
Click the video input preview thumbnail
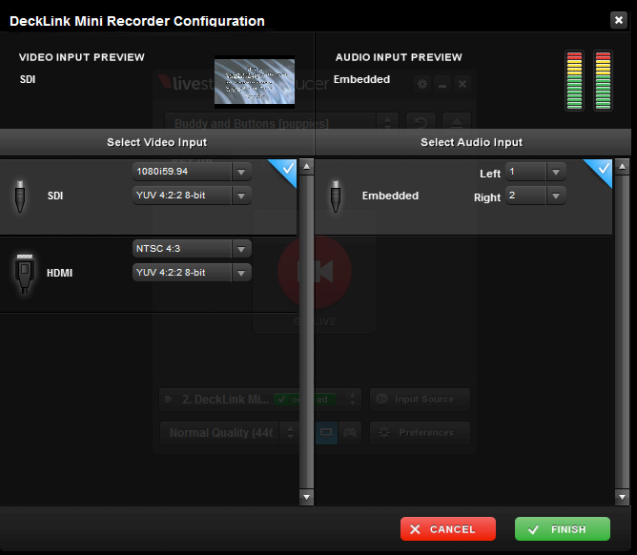tap(255, 82)
